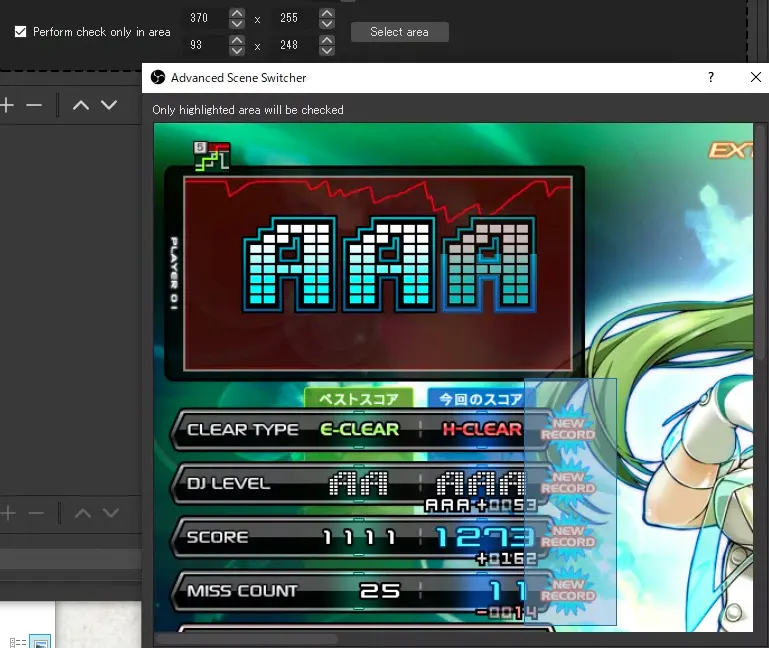The width and height of the screenshot is (769, 648).
Task: Click the 248 input field
Action: pyautogui.click(x=296, y=45)
